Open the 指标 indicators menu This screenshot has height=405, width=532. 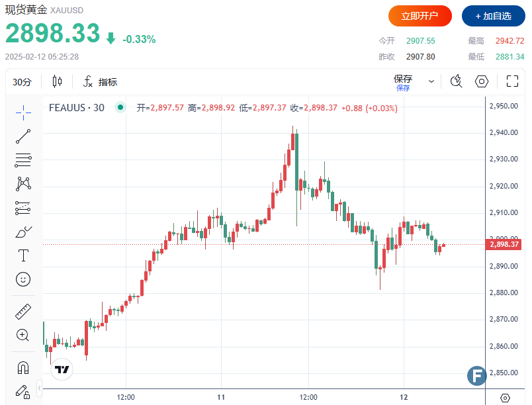tap(100, 82)
